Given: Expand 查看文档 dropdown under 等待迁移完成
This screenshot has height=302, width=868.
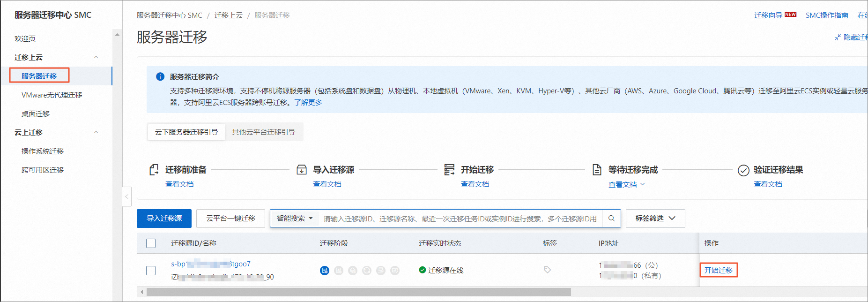Looking at the screenshot, I should coord(627,184).
